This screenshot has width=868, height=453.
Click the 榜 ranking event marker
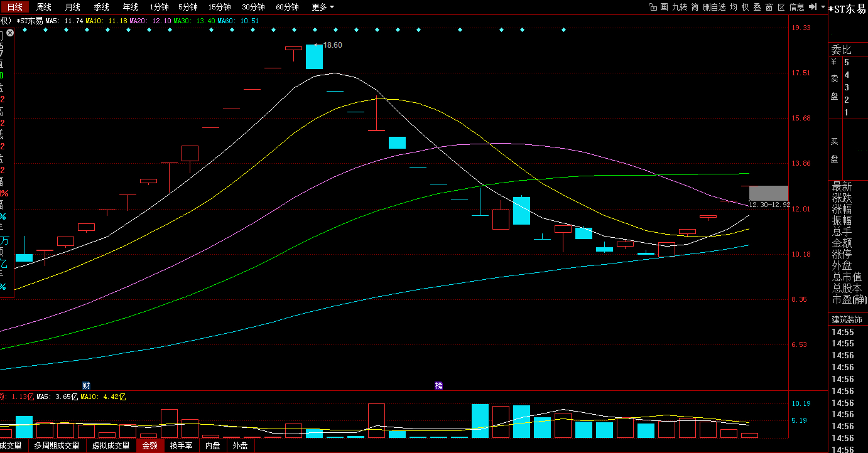click(x=438, y=385)
